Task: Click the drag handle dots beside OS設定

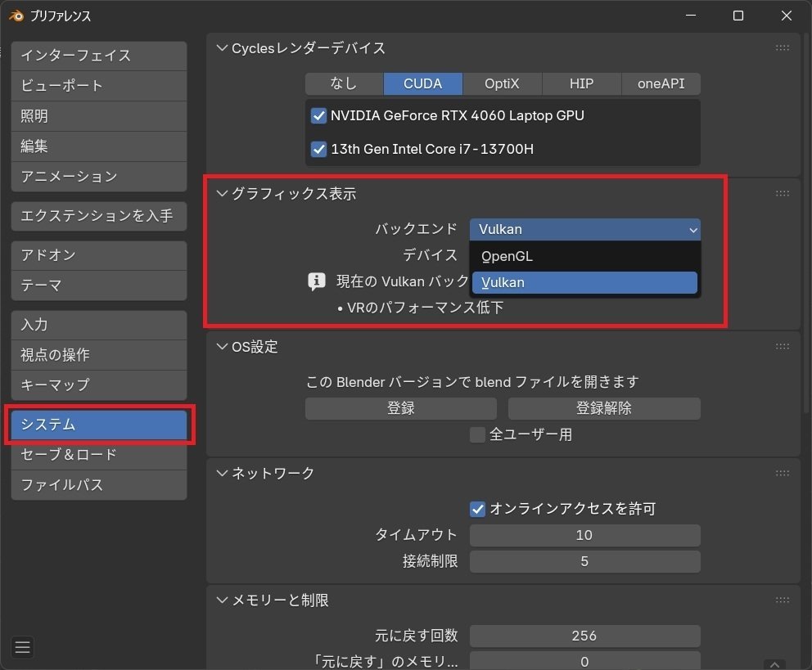Action: coord(783,346)
